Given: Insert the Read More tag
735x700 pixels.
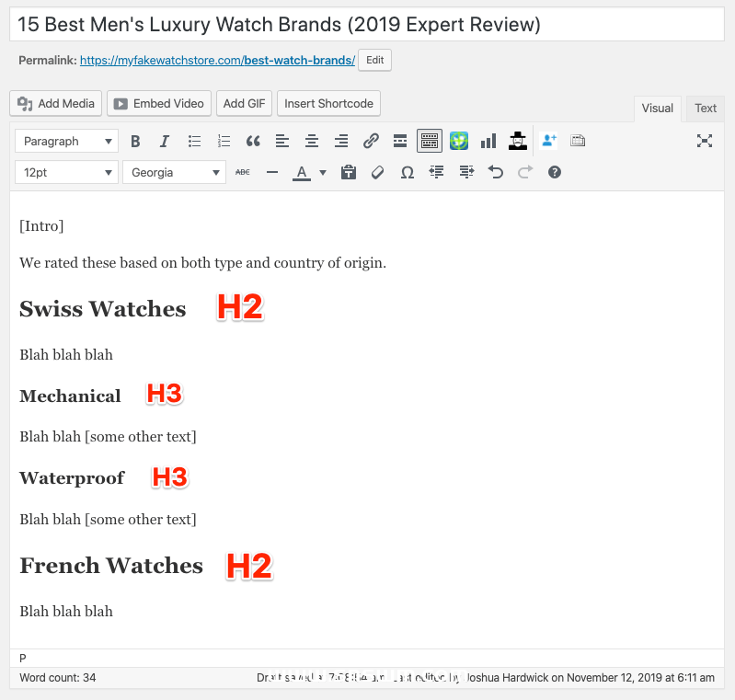Looking at the screenshot, I should click(400, 141).
